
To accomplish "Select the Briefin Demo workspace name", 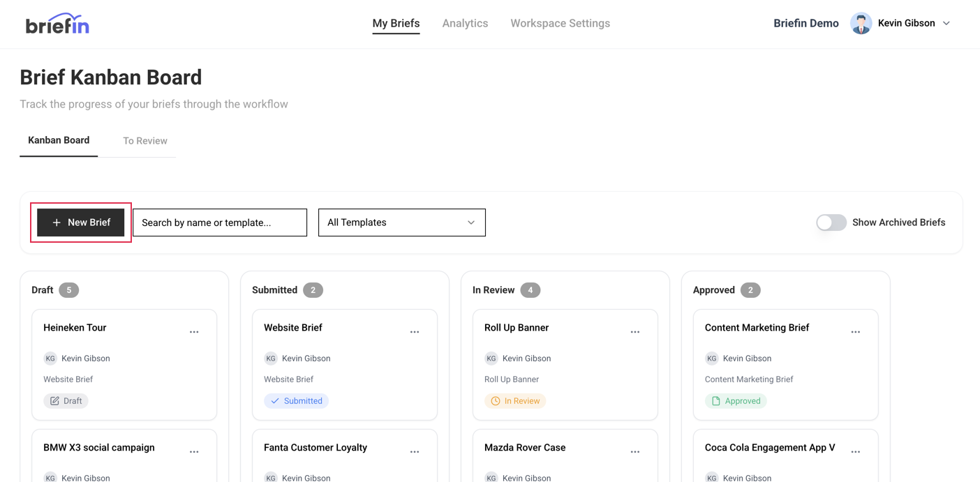I will point(805,23).
